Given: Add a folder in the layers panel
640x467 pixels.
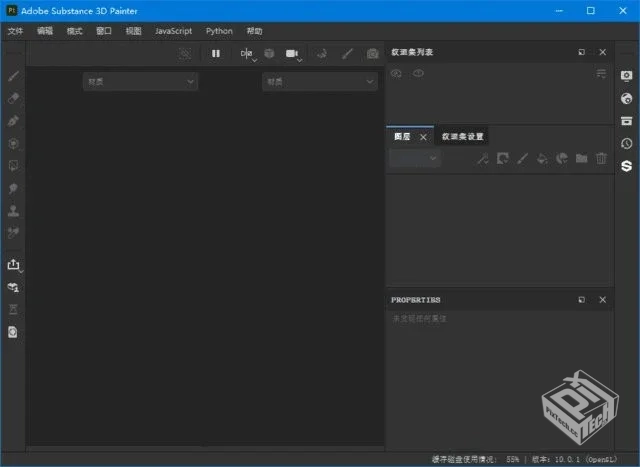Looking at the screenshot, I should 581,158.
